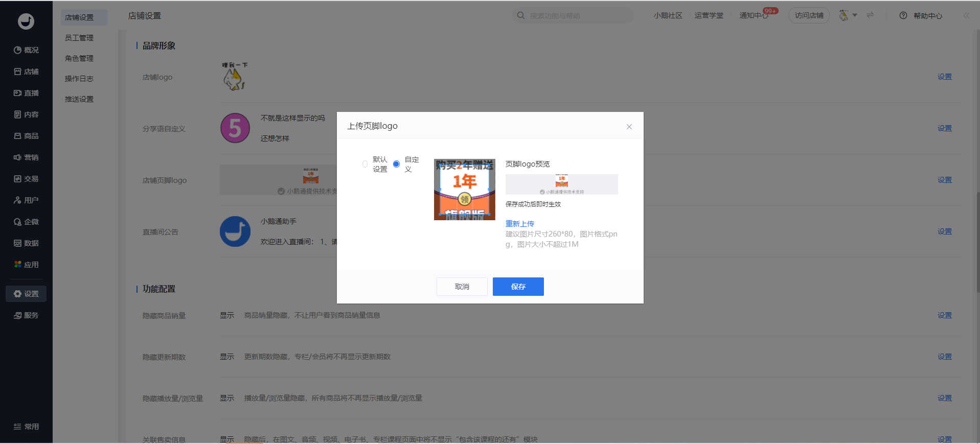The image size is (980, 444).
Task: Open the 直播 live section
Action: (26, 93)
